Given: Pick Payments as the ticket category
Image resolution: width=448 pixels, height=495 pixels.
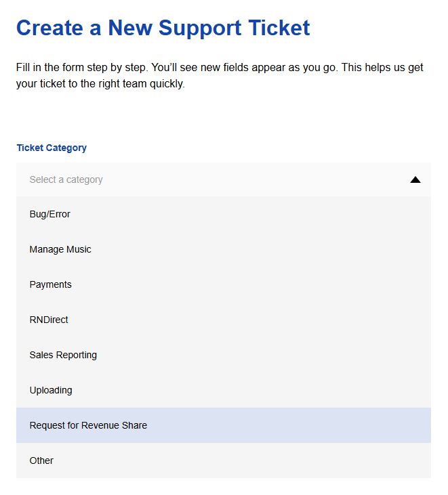Looking at the screenshot, I should (x=51, y=284).
